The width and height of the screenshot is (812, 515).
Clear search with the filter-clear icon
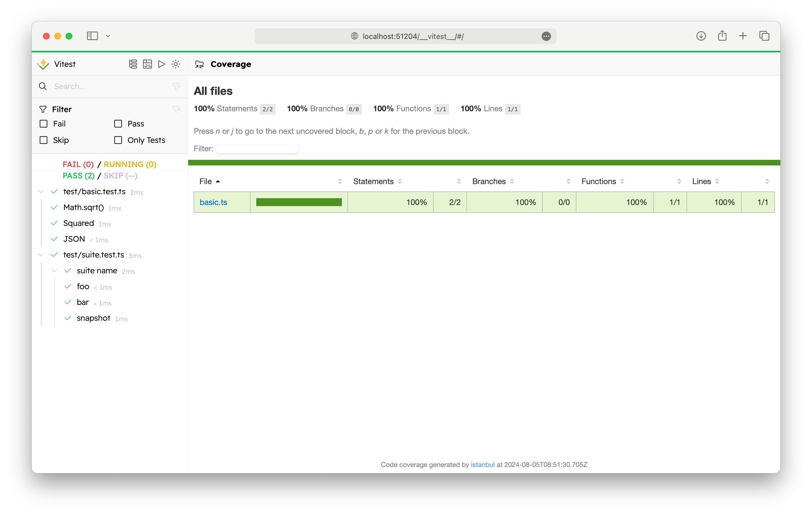click(x=177, y=86)
